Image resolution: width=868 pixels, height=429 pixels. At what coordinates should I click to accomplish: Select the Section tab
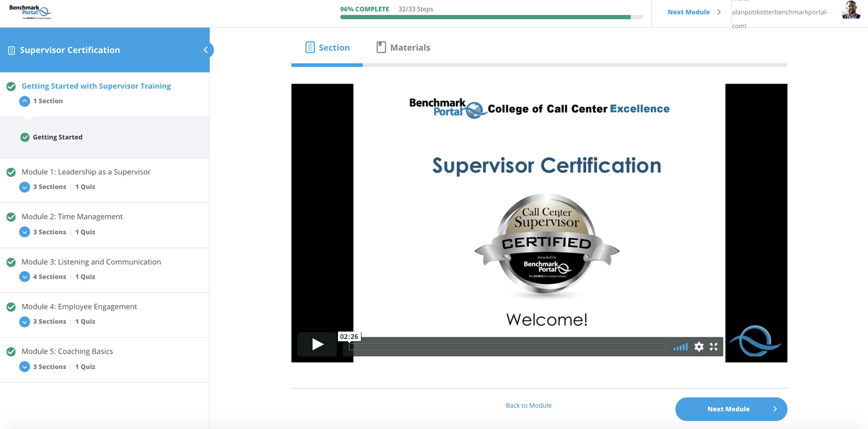click(328, 47)
